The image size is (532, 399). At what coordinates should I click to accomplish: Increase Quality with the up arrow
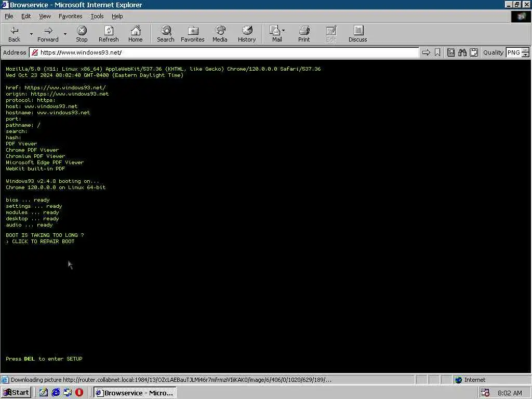click(526, 50)
